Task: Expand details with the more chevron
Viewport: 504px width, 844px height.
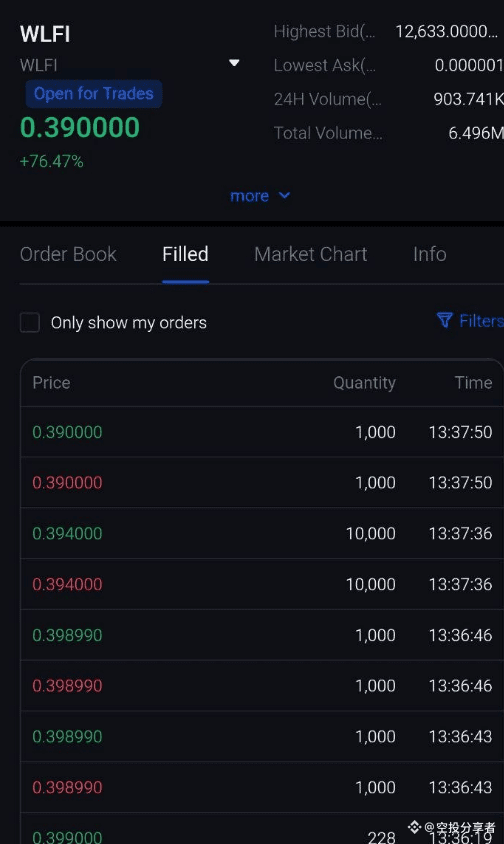Action: [x=285, y=195]
